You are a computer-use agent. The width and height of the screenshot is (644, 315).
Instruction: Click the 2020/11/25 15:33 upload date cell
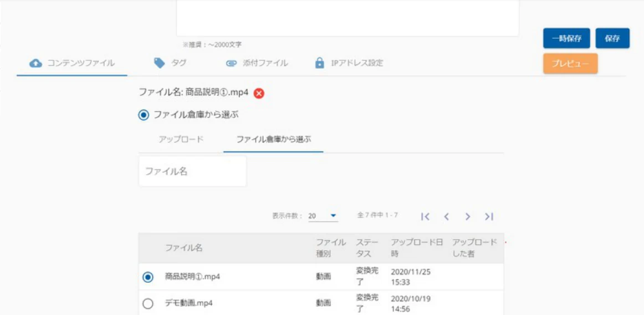pos(410,277)
